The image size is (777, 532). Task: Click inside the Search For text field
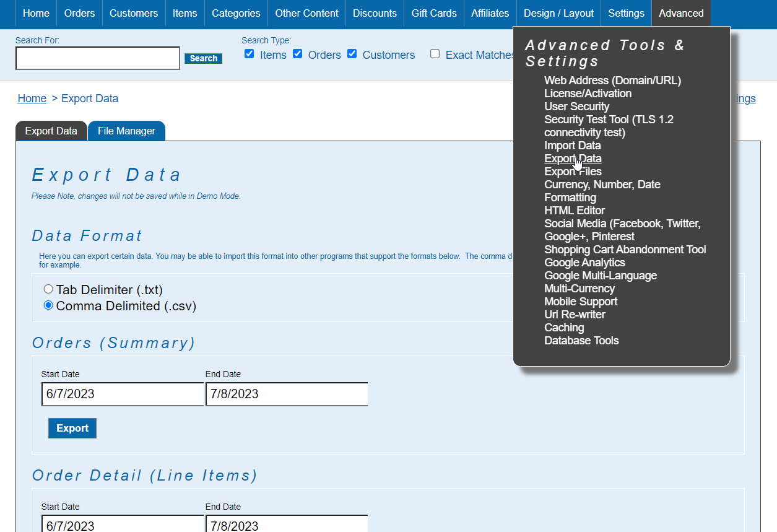97,58
